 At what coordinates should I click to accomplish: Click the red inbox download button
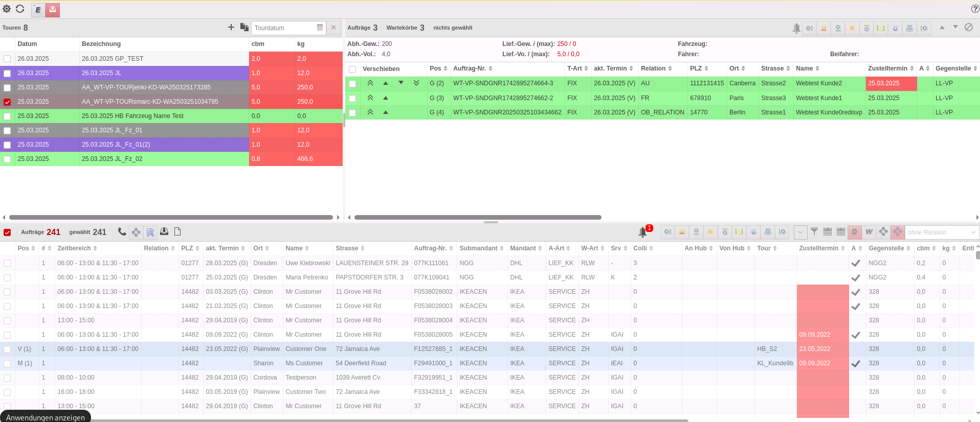(x=53, y=10)
